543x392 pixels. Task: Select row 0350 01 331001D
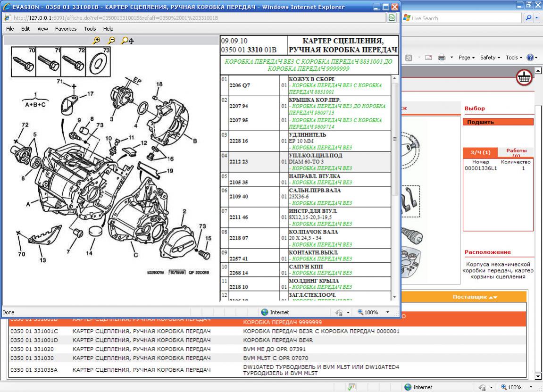pyautogui.click(x=267, y=340)
